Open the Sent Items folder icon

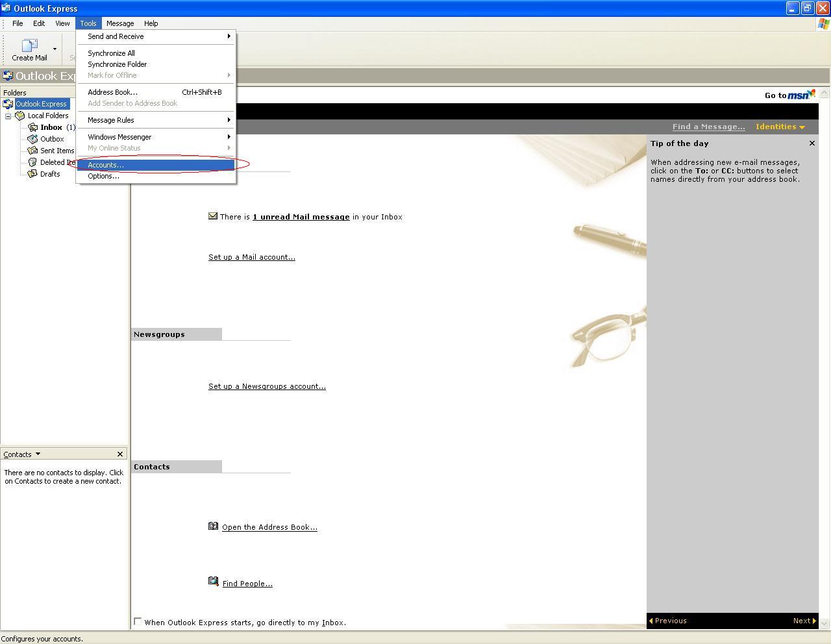(32, 151)
